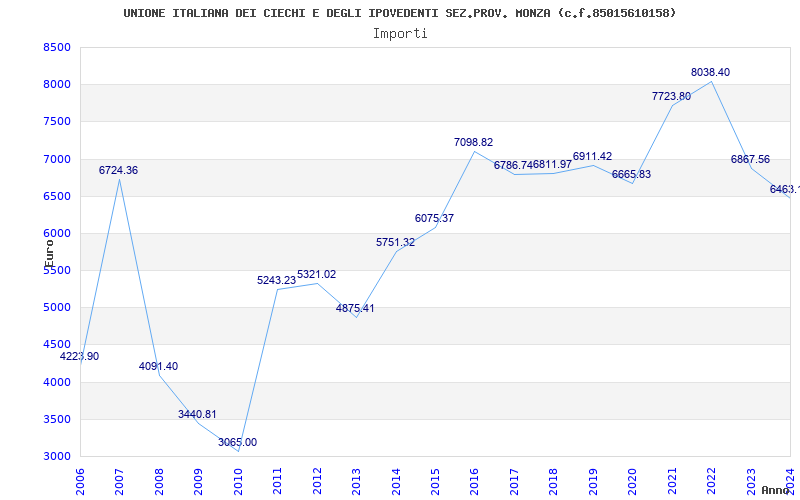Click the 6867.56 data label
Viewport: 800px width, 500px height.
coord(751,159)
